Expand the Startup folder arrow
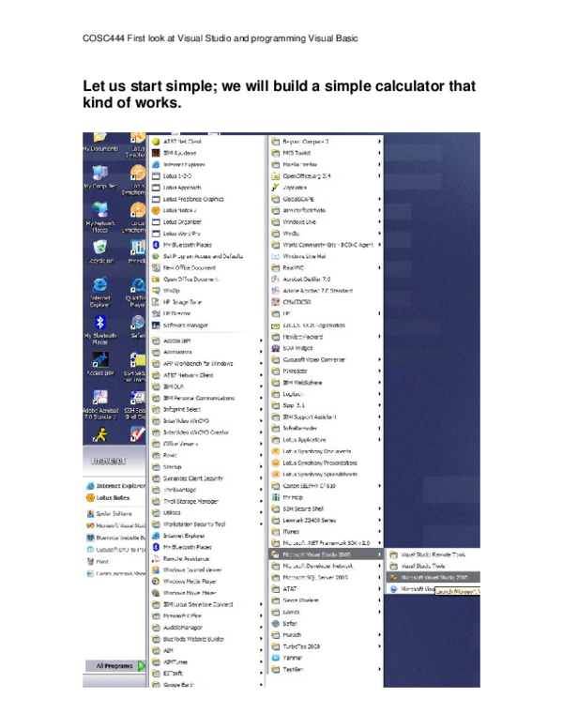Viewport: 563px width, 728px height. [x=261, y=466]
